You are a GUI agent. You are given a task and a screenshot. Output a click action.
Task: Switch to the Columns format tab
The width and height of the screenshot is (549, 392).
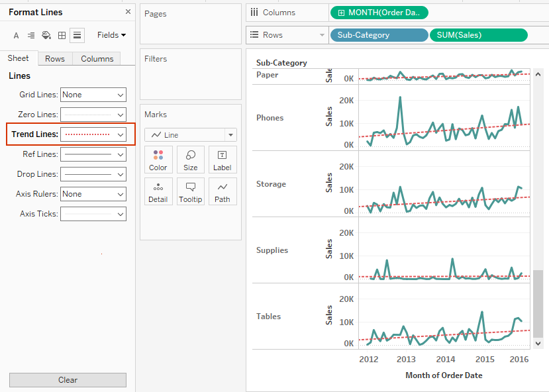coord(96,58)
